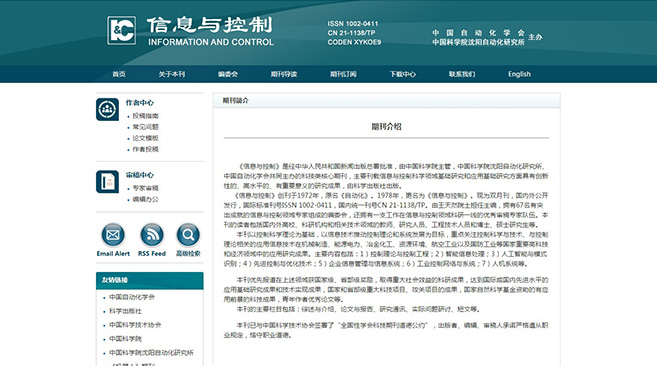The width and height of the screenshot is (657, 366).
Task: Open 中国科学院沈阳自动化研究所 friend link
Action: tap(151, 353)
